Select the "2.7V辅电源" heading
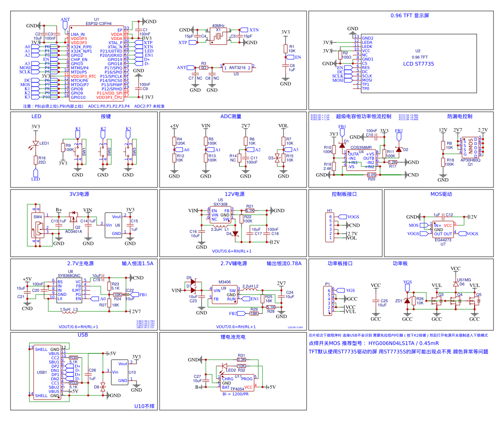The image size is (504, 421). [234, 263]
